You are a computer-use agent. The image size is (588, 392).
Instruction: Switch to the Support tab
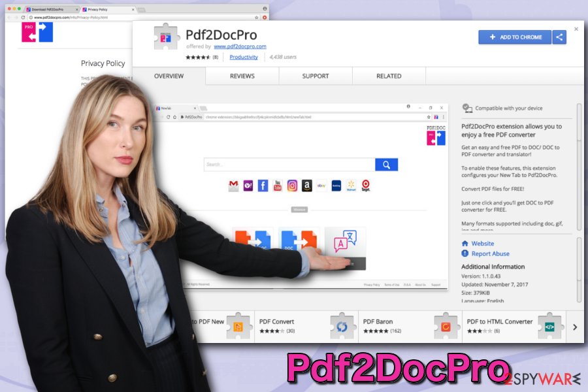point(316,76)
